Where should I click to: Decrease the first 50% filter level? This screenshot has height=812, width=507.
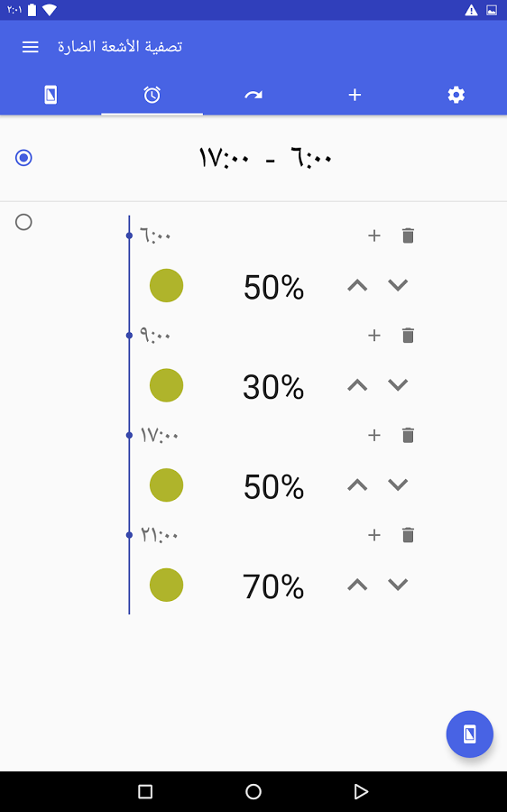398,285
